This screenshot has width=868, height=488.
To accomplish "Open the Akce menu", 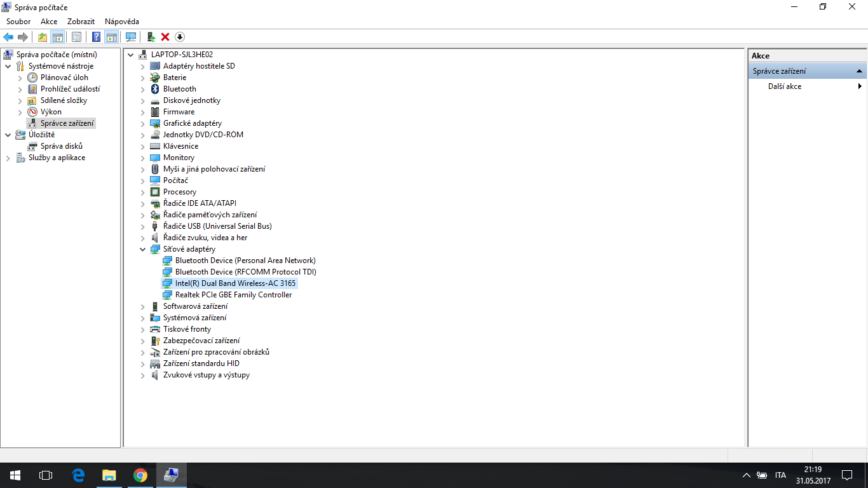I will coord(49,22).
